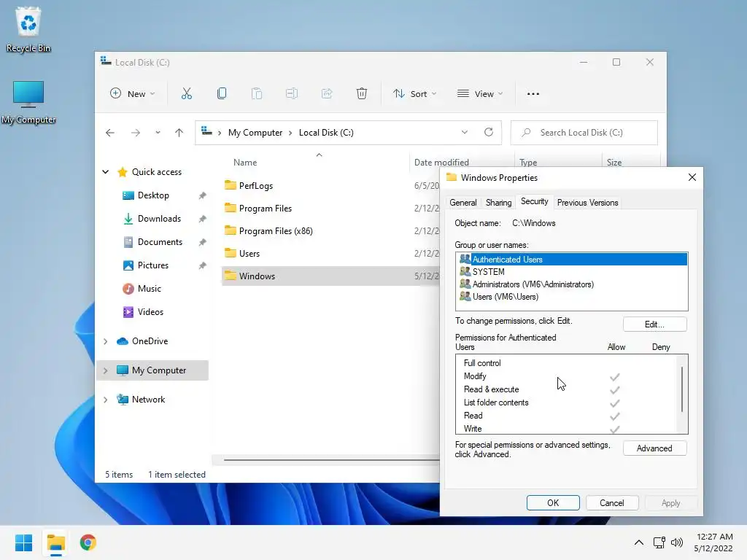The width and height of the screenshot is (747, 560).
Task: Open the New dropdown menu
Action: coord(132,94)
